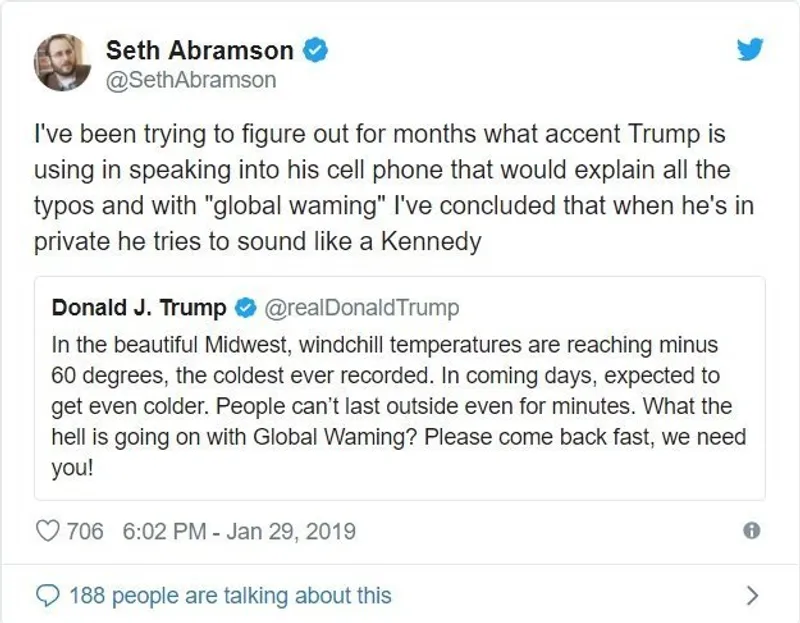
Task: Like the tweet with the heart icon
Action: point(47,531)
